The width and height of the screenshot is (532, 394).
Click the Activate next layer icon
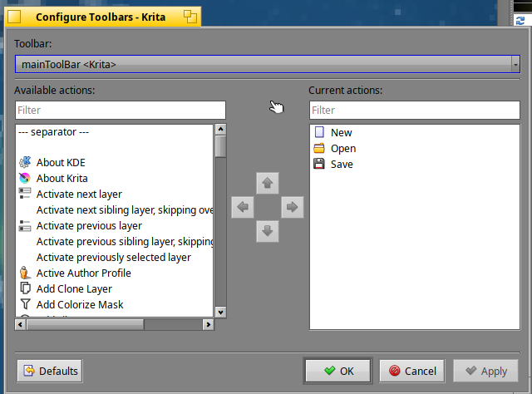[25, 194]
